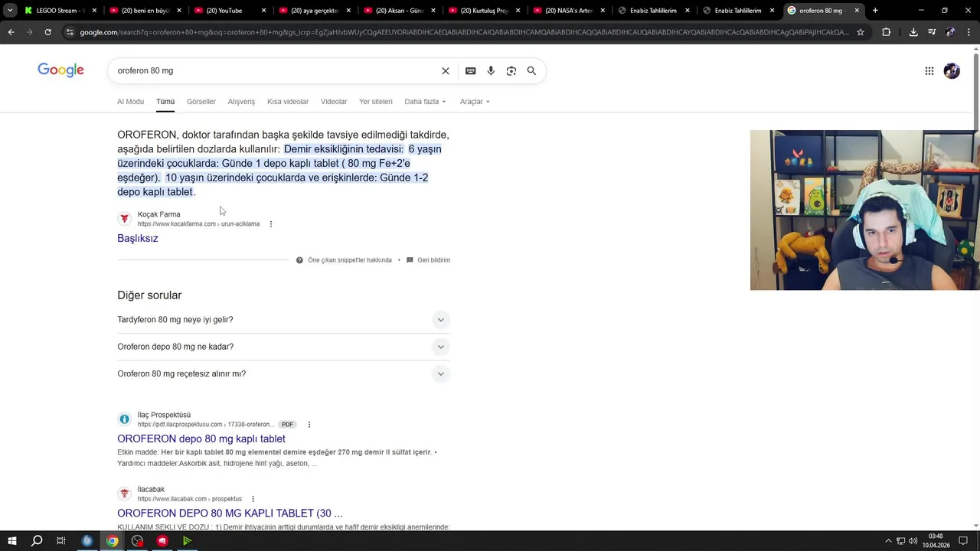Open the red taskbar app icon
Screen dimensions: 980x551
[162, 541]
